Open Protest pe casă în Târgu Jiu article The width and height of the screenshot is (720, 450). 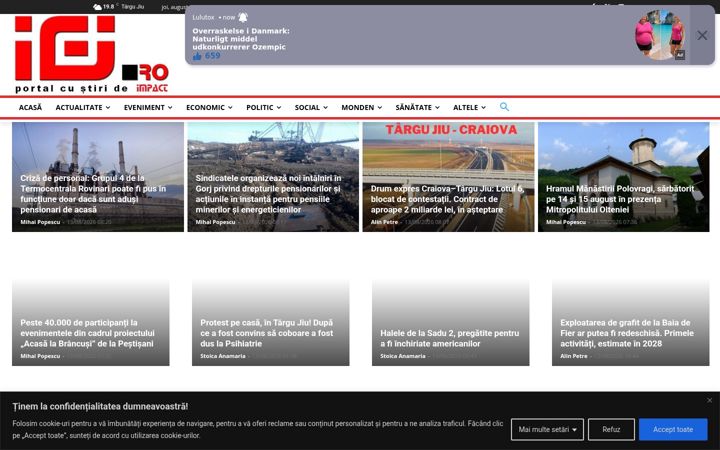coord(267,333)
